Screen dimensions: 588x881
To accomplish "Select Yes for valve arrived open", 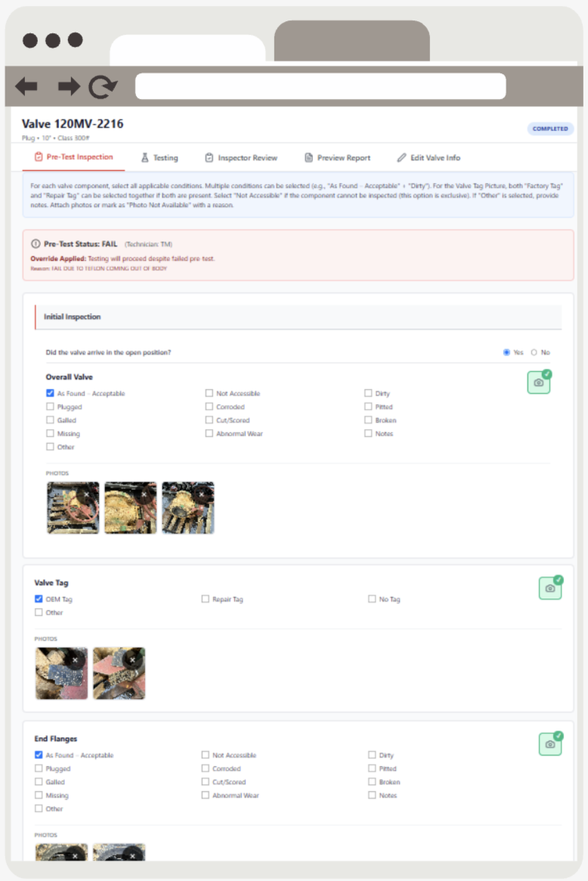I will point(506,352).
